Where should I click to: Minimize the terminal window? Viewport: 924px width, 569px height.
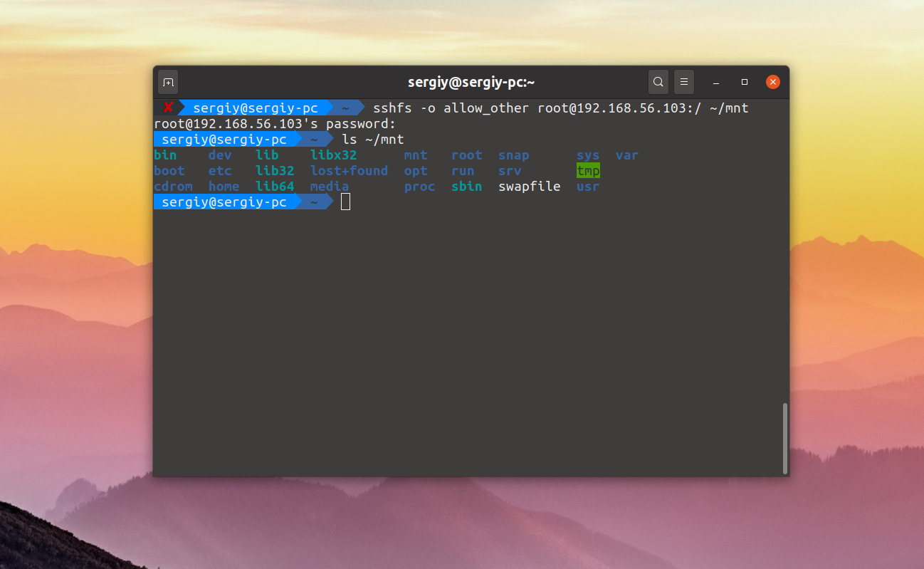[716, 82]
